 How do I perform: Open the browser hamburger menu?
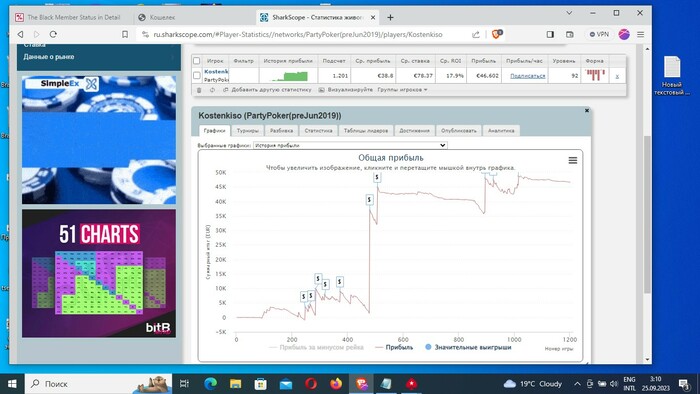point(641,34)
